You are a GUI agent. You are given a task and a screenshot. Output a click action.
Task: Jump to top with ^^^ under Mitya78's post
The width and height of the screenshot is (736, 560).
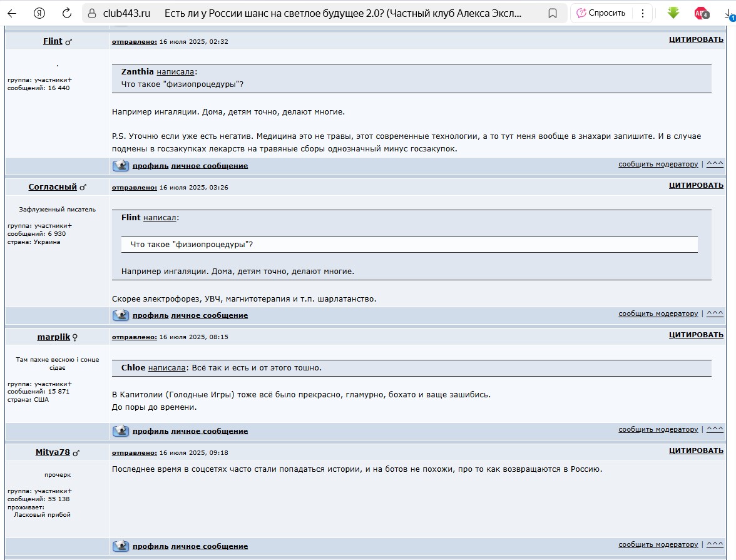click(715, 544)
